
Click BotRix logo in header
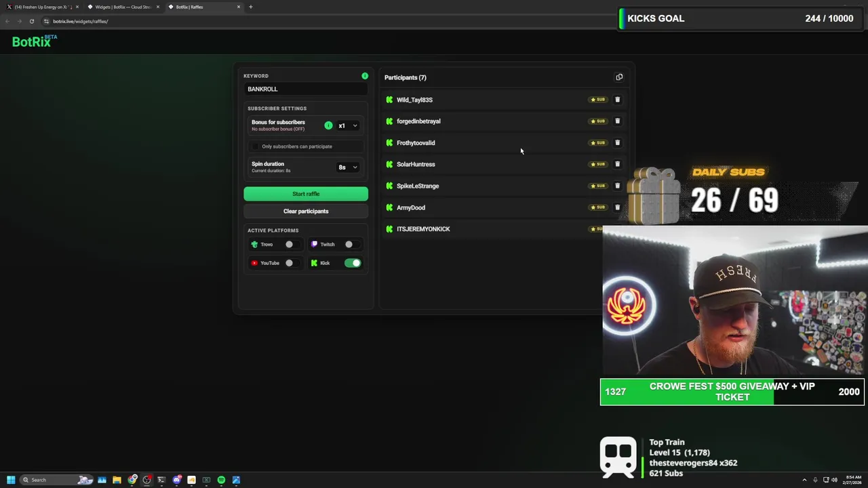click(35, 41)
